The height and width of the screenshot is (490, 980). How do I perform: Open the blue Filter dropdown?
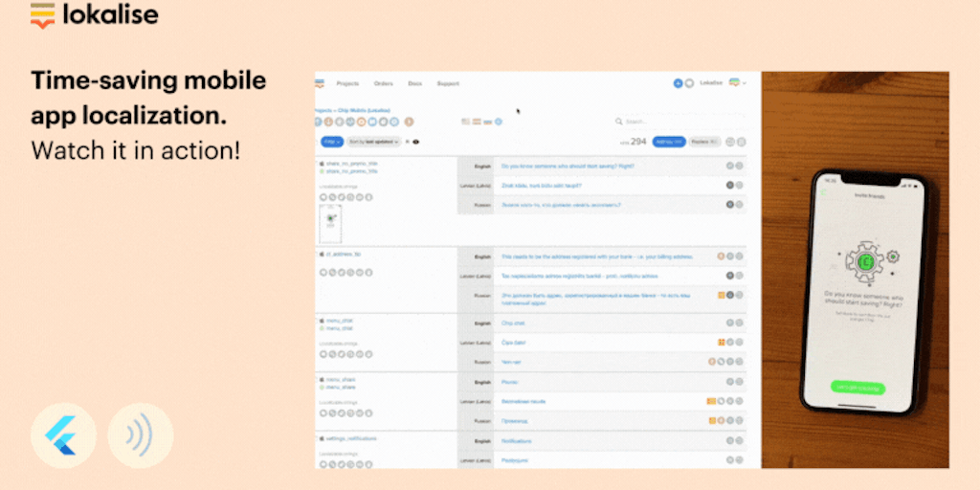[x=332, y=142]
